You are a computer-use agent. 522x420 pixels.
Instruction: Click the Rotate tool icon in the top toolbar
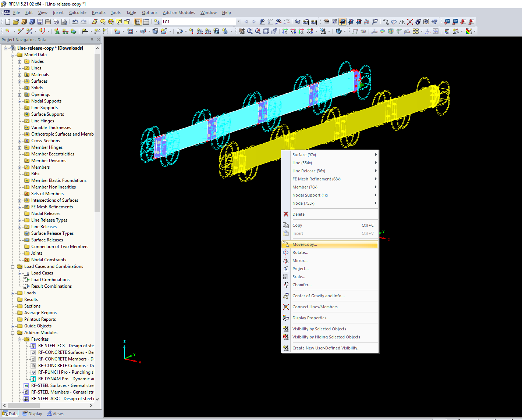coord(394,22)
